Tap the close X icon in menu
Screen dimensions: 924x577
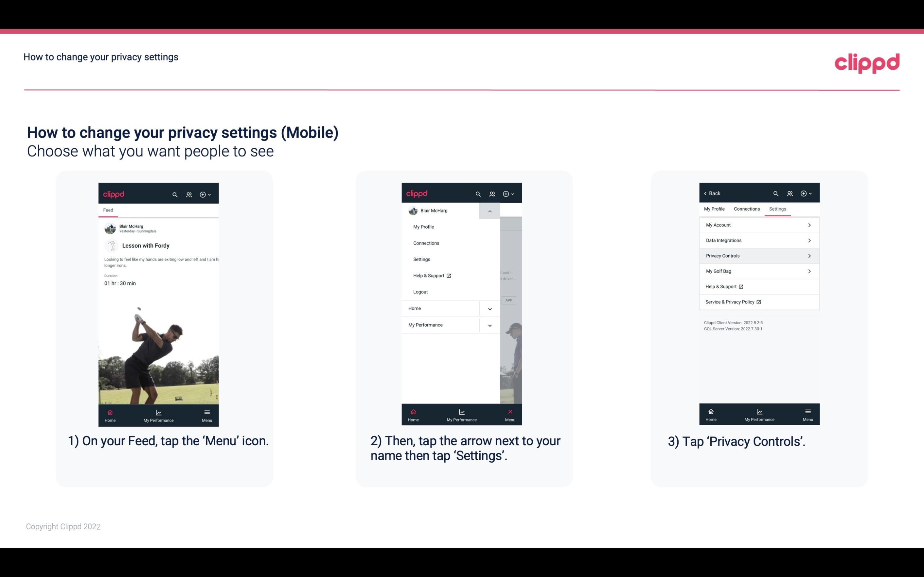pyautogui.click(x=509, y=412)
